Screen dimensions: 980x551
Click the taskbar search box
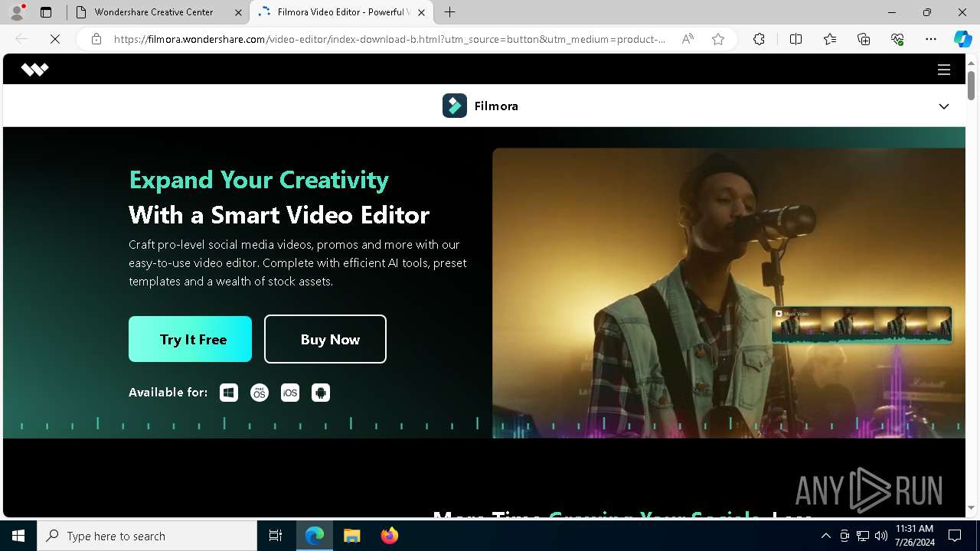pyautogui.click(x=147, y=536)
